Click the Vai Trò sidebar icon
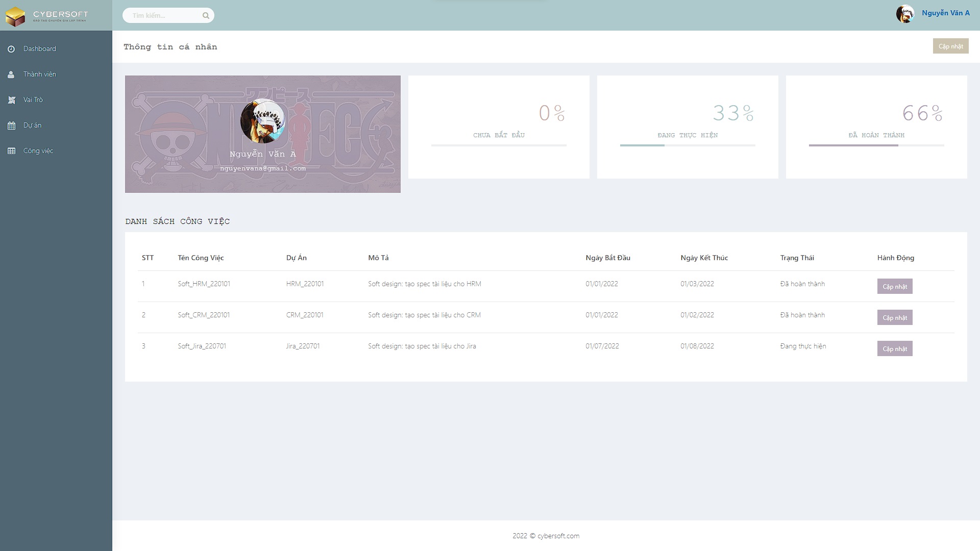980x551 pixels. (11, 100)
